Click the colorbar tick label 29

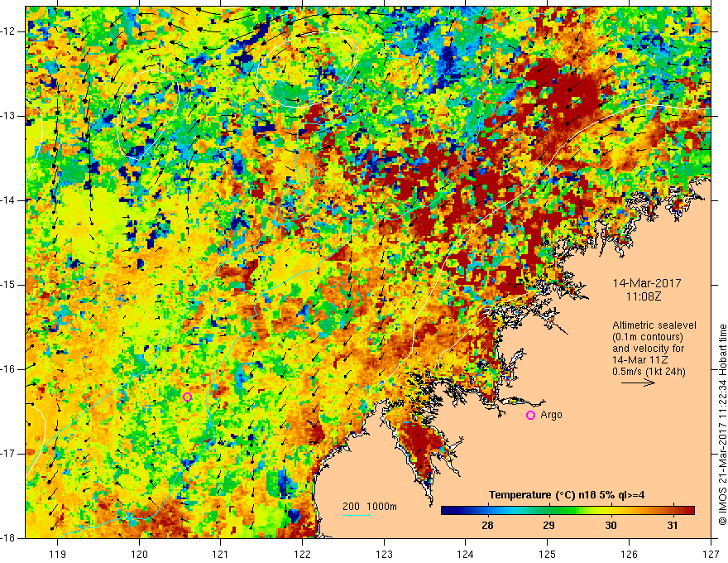point(548,526)
